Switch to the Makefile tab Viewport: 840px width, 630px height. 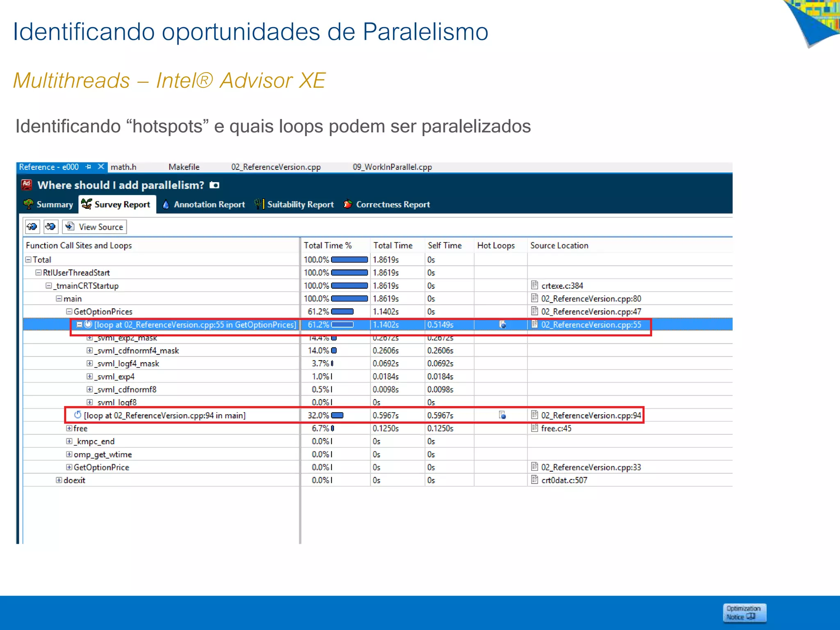coord(184,167)
